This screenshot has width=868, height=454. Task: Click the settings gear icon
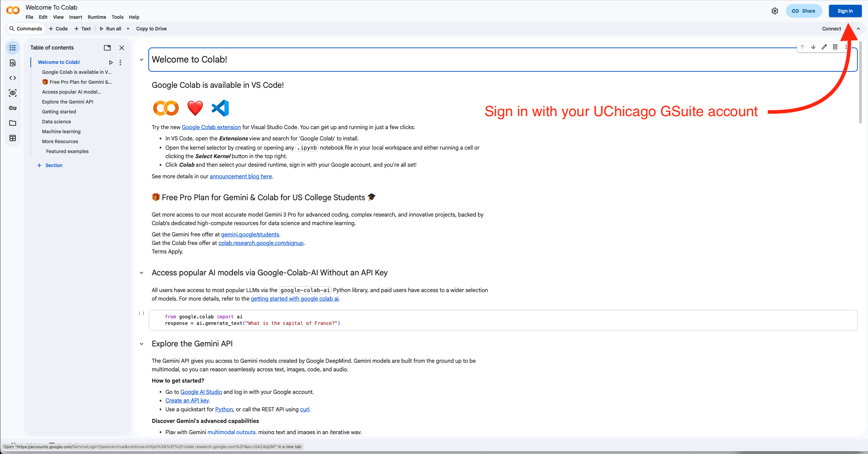(x=775, y=11)
